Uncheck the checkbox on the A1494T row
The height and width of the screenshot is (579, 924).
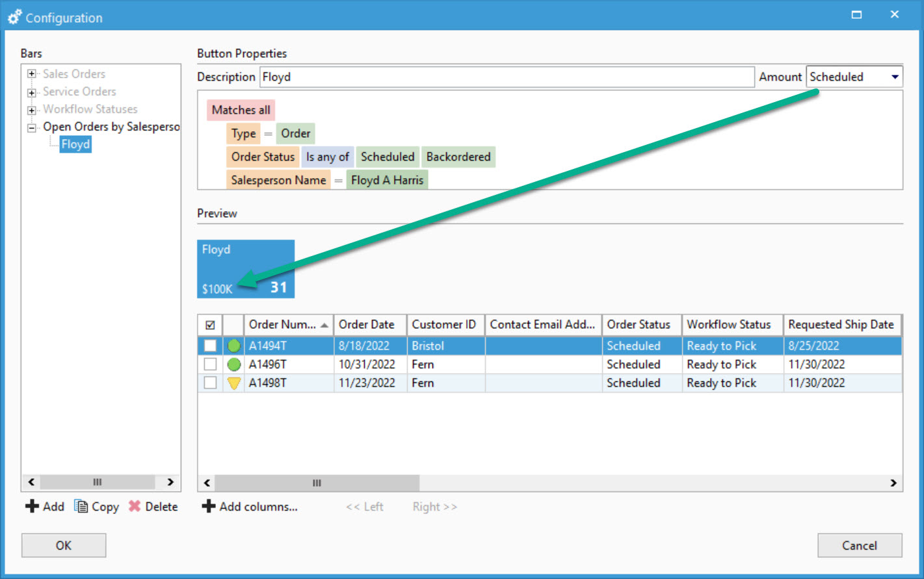(209, 345)
